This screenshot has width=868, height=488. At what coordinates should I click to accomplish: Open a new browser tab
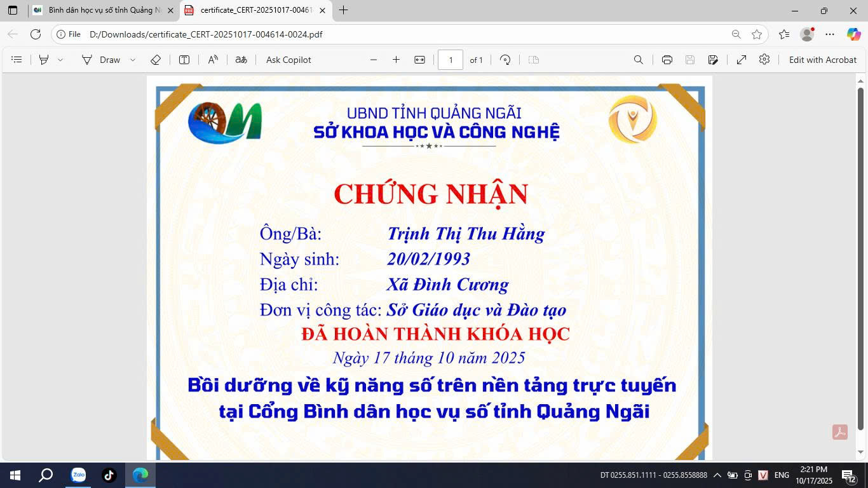(x=344, y=10)
